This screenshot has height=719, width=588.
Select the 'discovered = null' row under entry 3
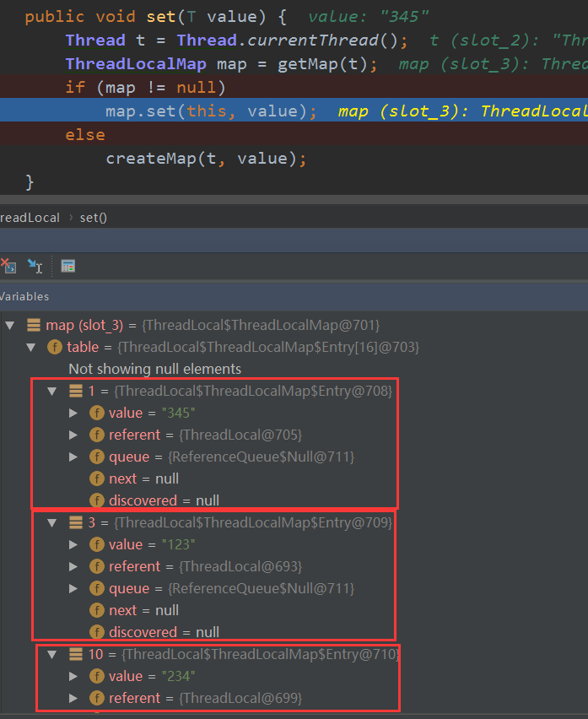click(164, 632)
